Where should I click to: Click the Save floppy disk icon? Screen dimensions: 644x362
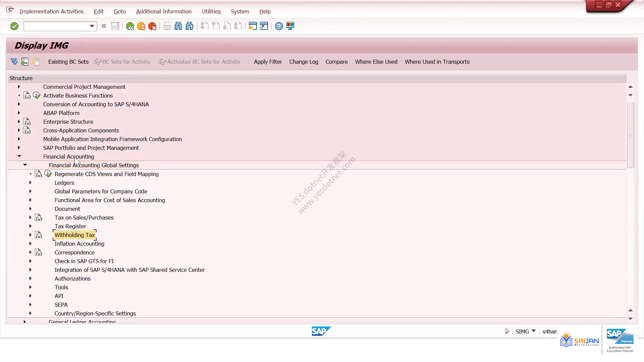[115, 26]
